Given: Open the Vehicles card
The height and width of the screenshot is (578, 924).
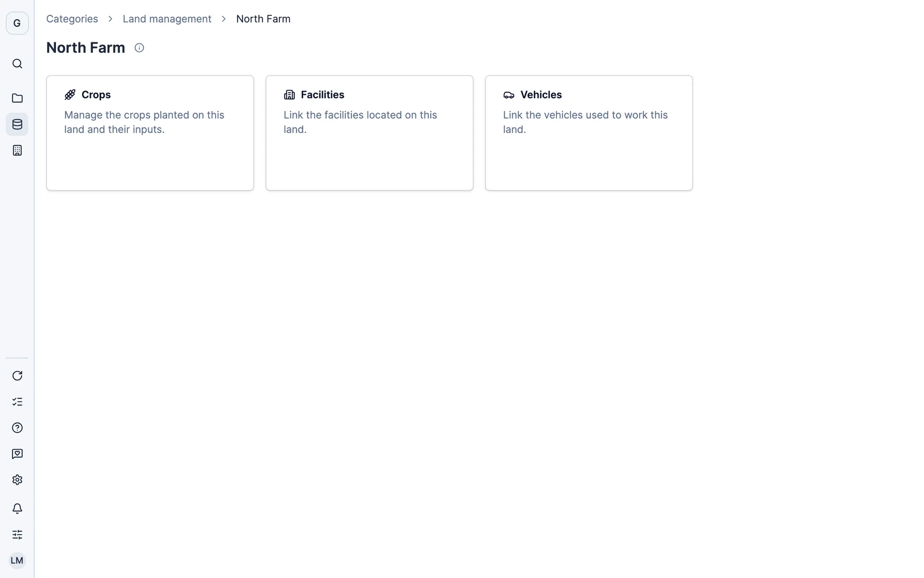Looking at the screenshot, I should pos(589,133).
